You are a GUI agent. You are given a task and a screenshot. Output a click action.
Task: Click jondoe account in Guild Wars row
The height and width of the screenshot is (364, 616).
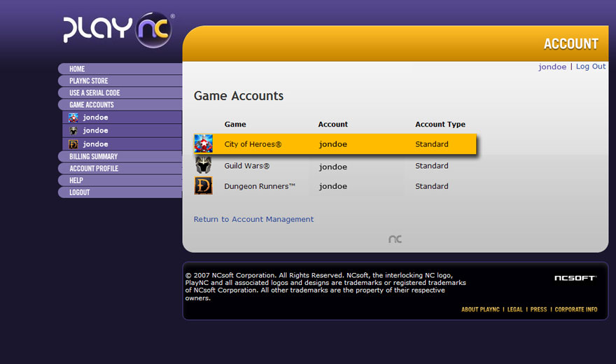point(333,167)
